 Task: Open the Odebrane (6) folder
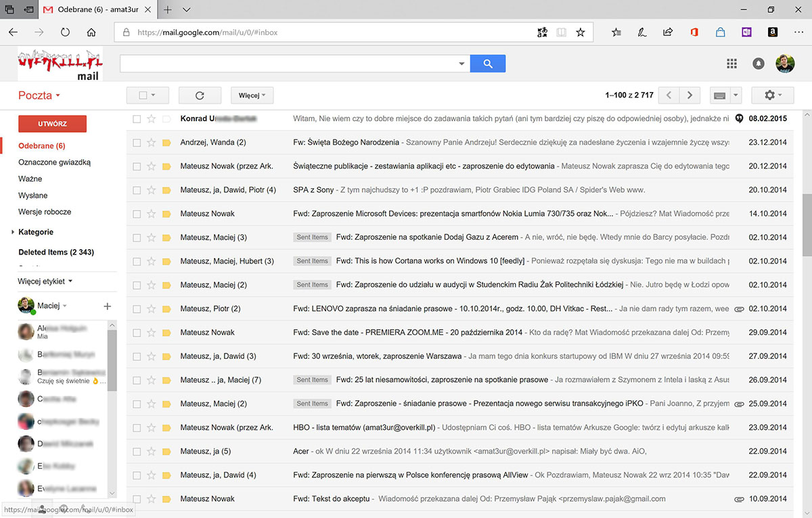pyautogui.click(x=42, y=146)
